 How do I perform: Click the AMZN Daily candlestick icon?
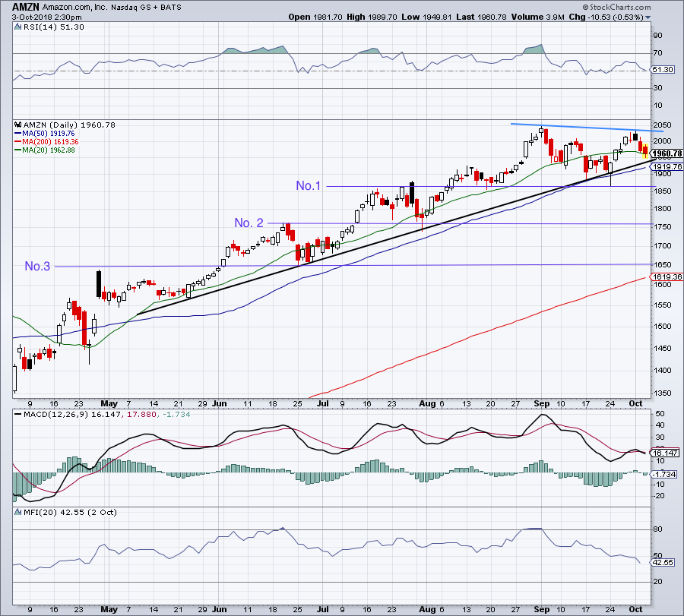tap(18, 125)
